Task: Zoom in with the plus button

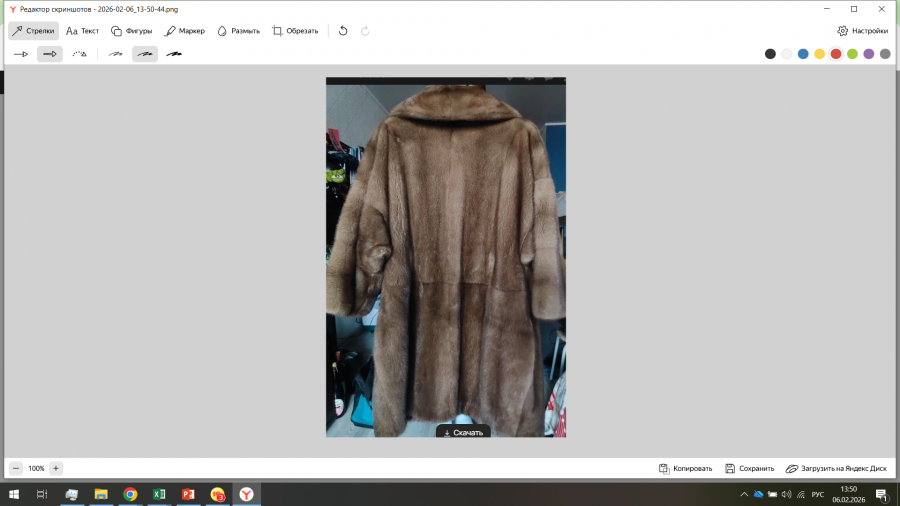Action: [56, 468]
